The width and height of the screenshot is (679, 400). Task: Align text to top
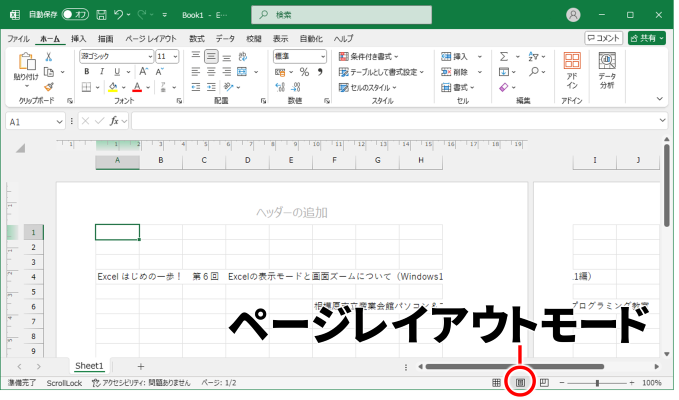[196, 56]
